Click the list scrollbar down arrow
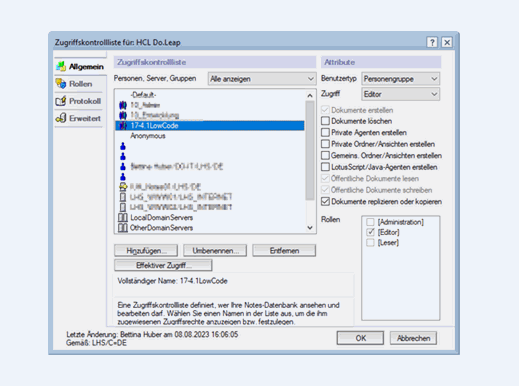 click(310, 228)
